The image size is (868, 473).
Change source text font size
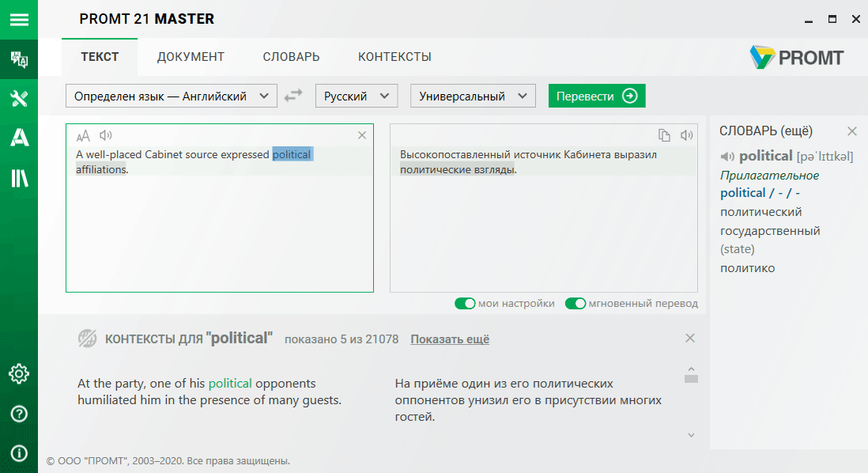[83, 136]
